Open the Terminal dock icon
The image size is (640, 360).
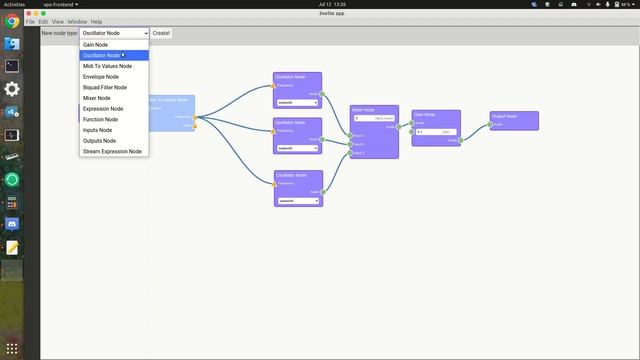point(12,66)
